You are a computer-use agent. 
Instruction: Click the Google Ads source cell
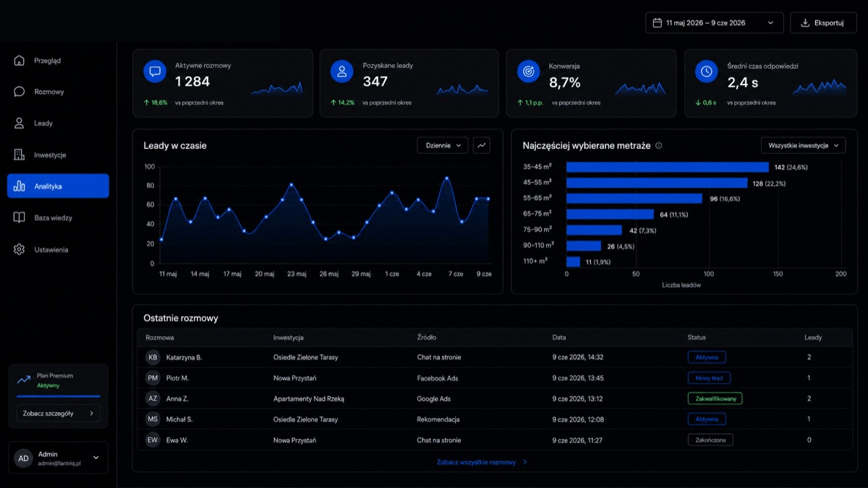click(x=434, y=398)
